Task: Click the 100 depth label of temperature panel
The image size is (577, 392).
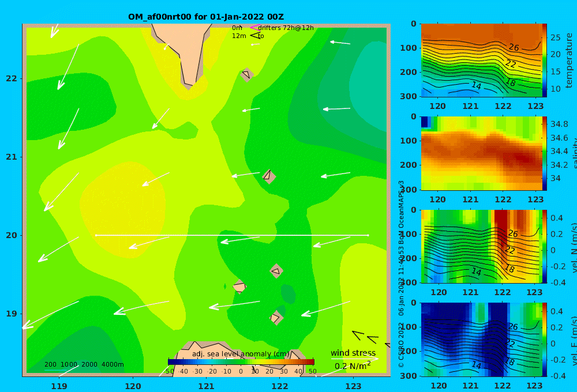Action: pyautogui.click(x=409, y=48)
